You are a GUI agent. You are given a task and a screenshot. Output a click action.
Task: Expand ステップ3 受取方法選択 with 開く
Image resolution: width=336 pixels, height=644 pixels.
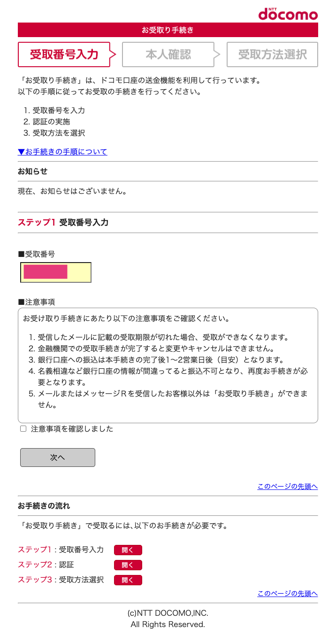[x=128, y=580]
